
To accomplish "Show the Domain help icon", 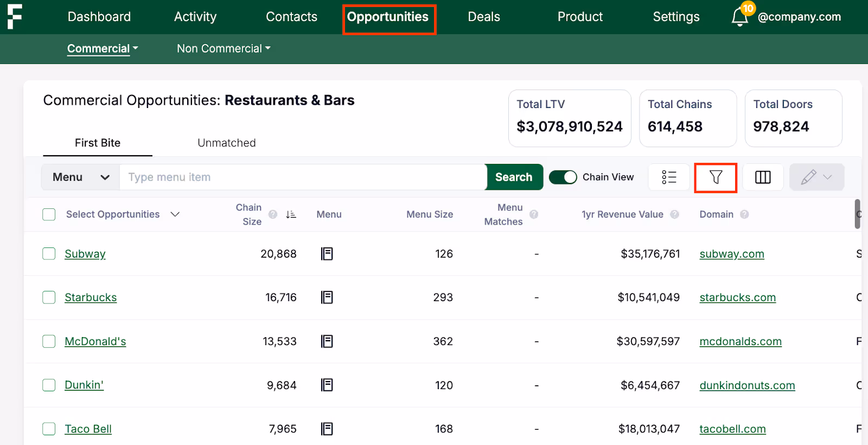I will coord(744,214).
